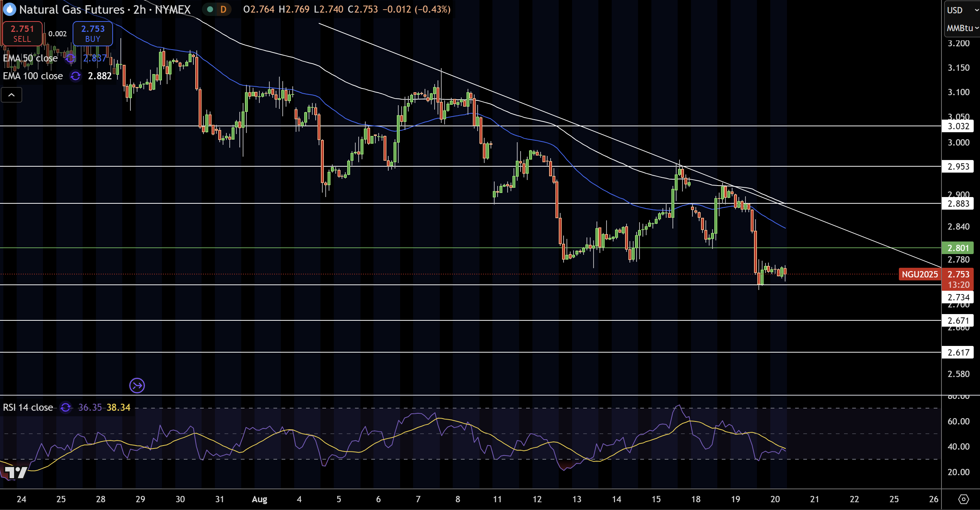This screenshot has height=510, width=980.
Task: Click the EMA 100 value 2.882
Action: 100,76
